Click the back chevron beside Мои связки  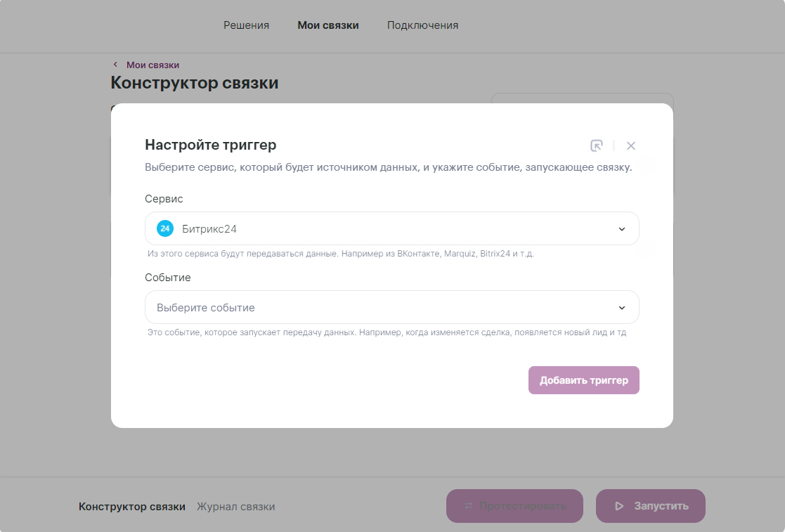pos(115,65)
